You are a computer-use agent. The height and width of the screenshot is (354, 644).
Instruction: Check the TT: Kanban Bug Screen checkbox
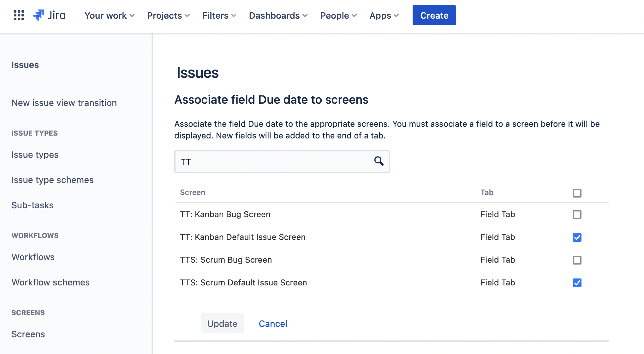coord(577,215)
